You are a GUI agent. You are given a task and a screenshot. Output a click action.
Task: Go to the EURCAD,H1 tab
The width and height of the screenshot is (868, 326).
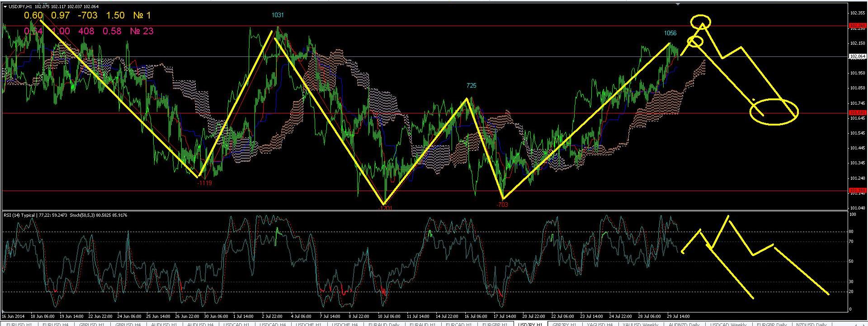[x=458, y=324]
